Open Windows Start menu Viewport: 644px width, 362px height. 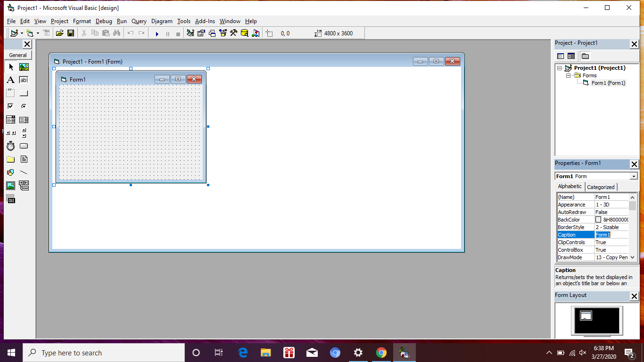tap(11, 353)
